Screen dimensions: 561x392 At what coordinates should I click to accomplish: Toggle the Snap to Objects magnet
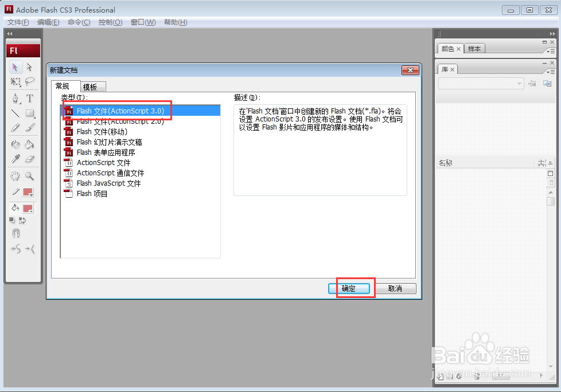[15, 233]
